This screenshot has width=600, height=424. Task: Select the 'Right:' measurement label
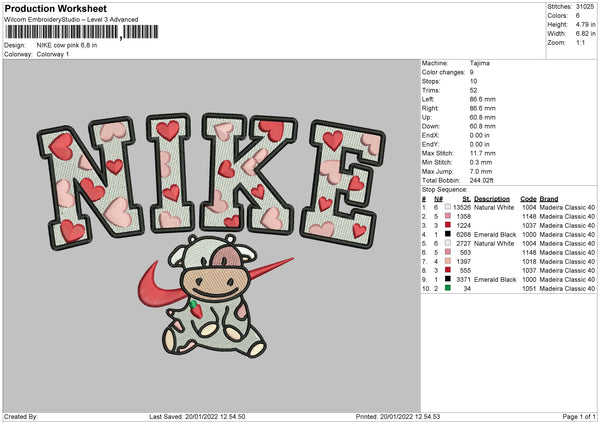[430, 108]
